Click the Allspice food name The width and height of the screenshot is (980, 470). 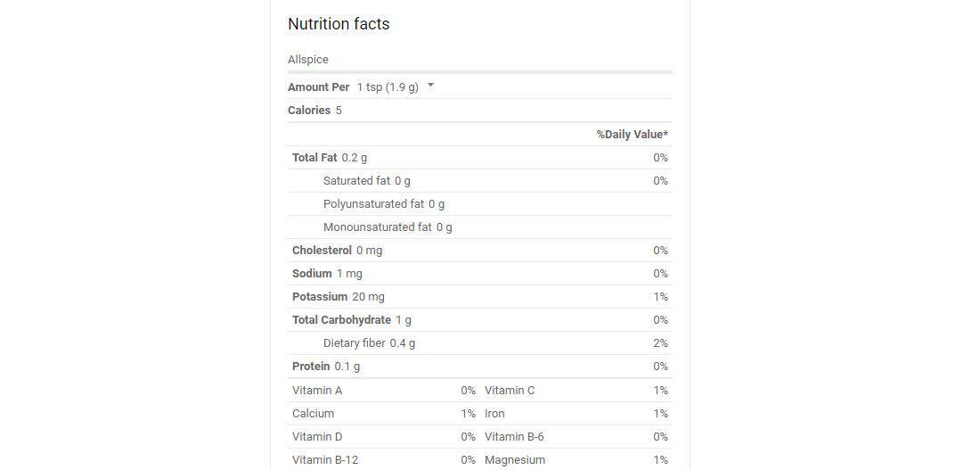[x=308, y=60]
